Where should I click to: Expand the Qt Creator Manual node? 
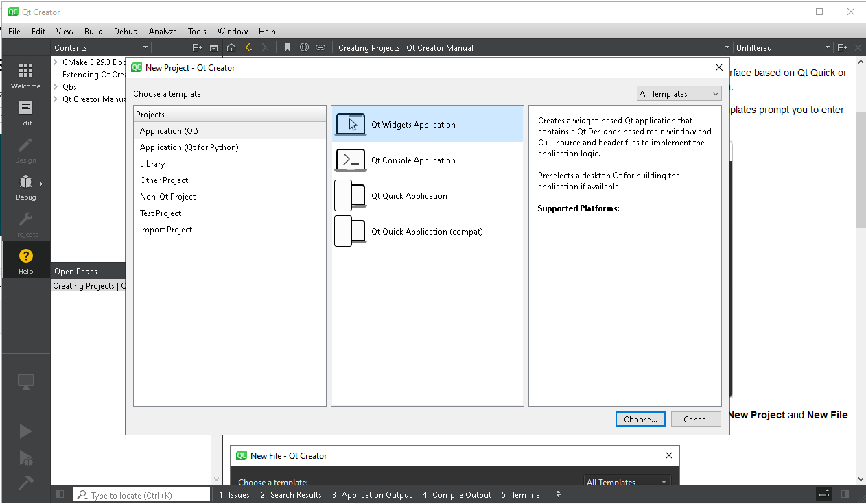56,99
